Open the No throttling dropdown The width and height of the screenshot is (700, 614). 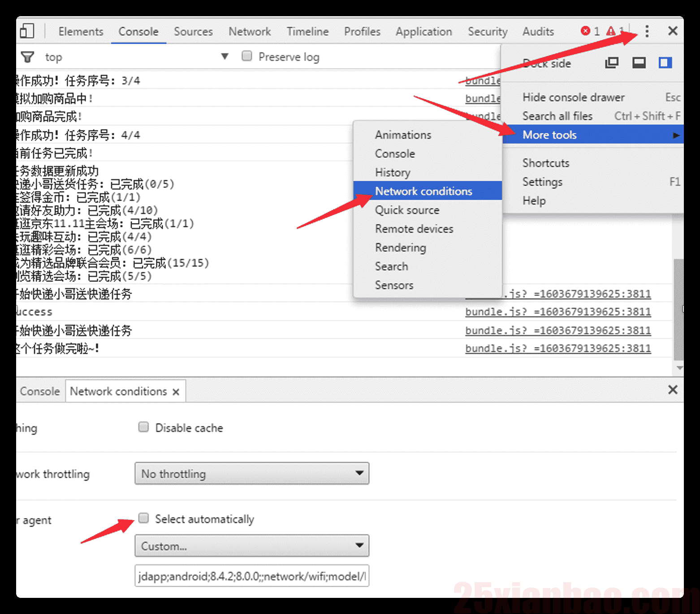click(252, 473)
